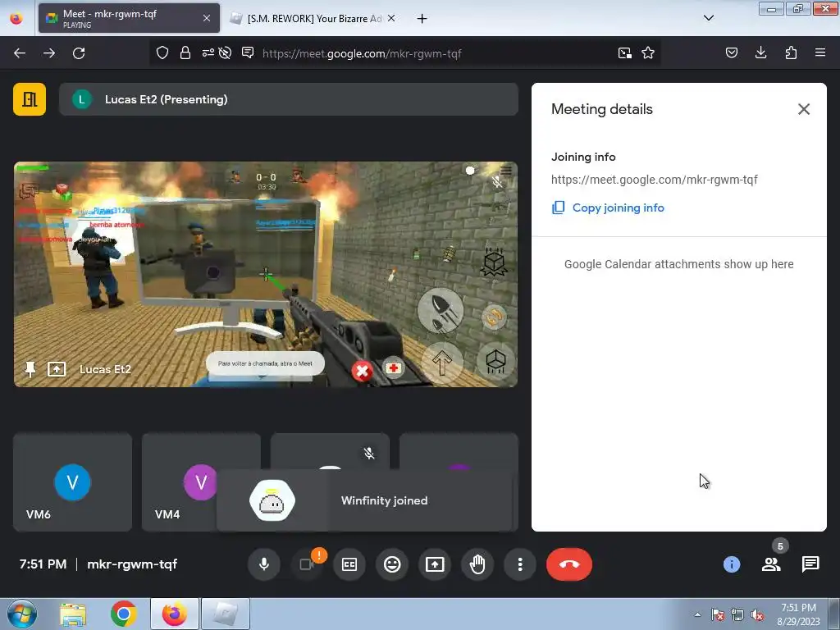Close the Meet browser tab
Image resolution: width=840 pixels, height=630 pixels.
207,18
